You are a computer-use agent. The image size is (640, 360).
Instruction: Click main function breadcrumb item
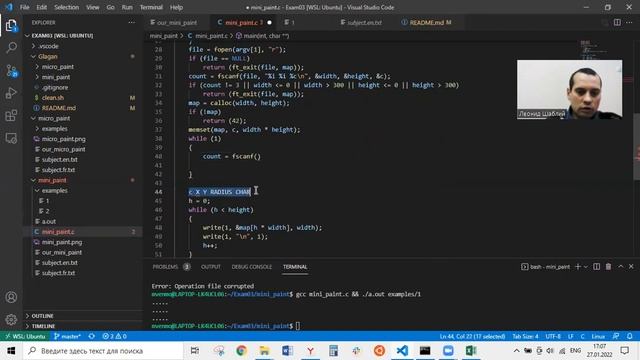point(262,36)
